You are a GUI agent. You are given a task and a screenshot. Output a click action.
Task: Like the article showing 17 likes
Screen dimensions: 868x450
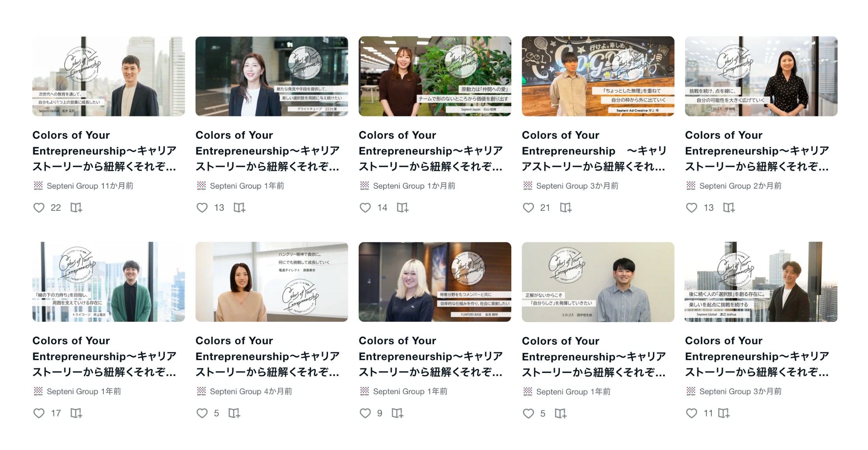coord(39,413)
